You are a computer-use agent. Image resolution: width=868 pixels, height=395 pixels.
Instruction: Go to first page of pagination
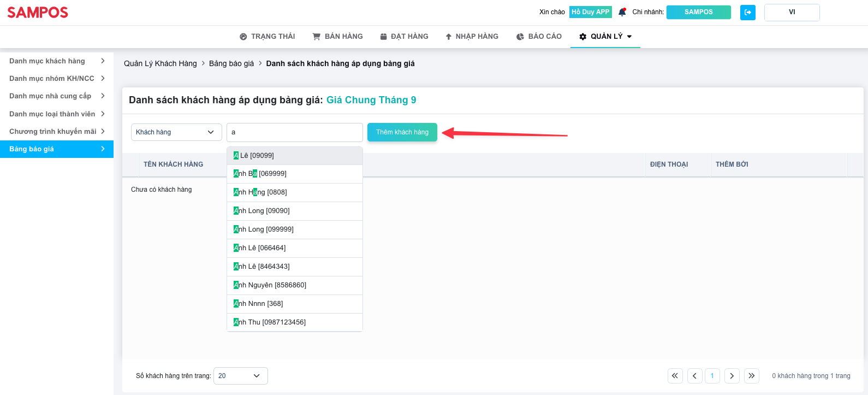point(675,376)
